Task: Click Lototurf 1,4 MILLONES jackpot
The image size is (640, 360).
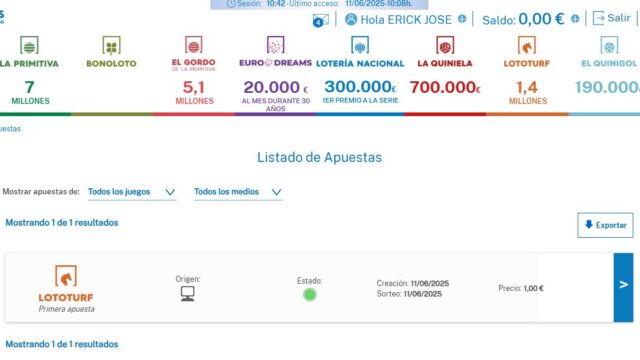Action: [527, 93]
